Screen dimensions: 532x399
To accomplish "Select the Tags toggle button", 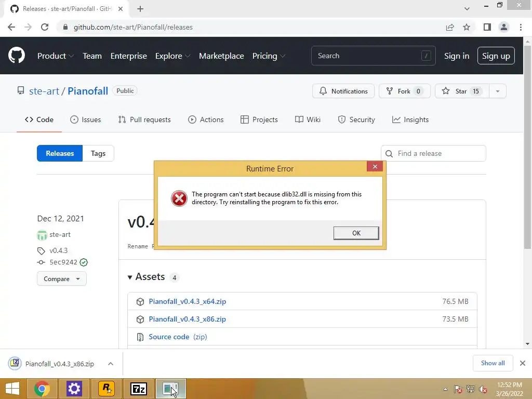I will tap(98, 153).
